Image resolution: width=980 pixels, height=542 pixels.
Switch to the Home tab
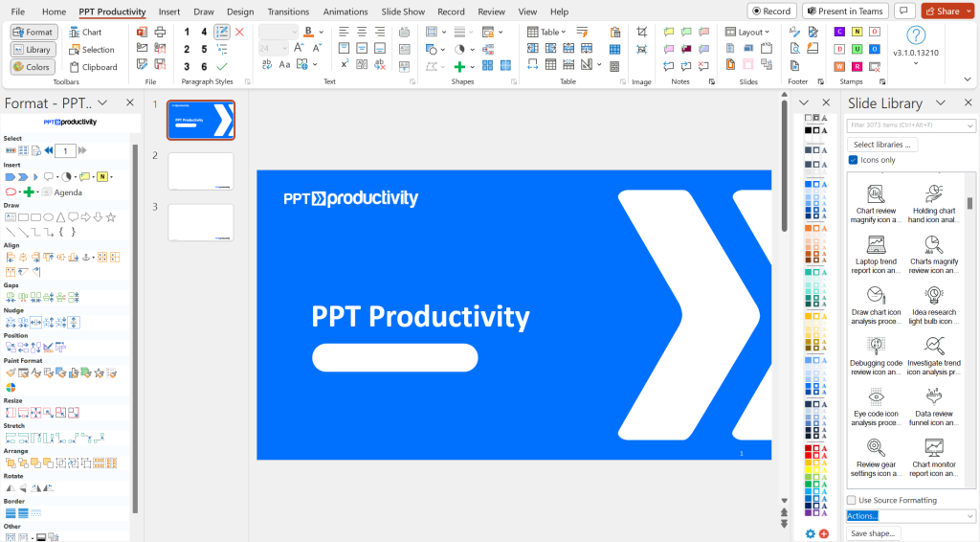(54, 11)
